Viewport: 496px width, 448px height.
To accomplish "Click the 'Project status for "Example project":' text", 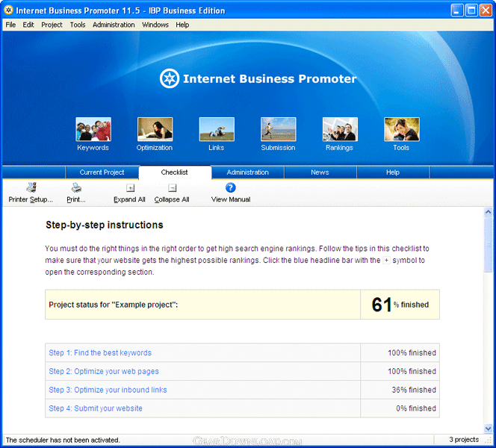I will coord(114,305).
